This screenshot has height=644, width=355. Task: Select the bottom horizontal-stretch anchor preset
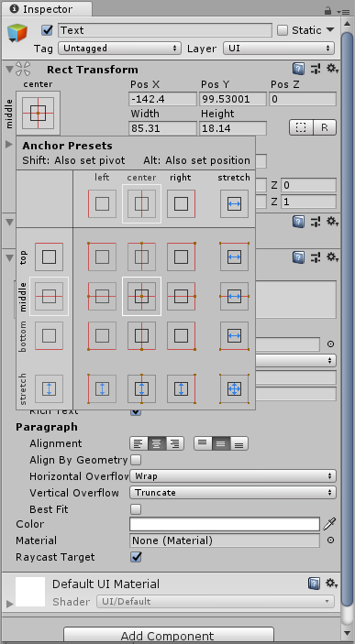point(234,335)
